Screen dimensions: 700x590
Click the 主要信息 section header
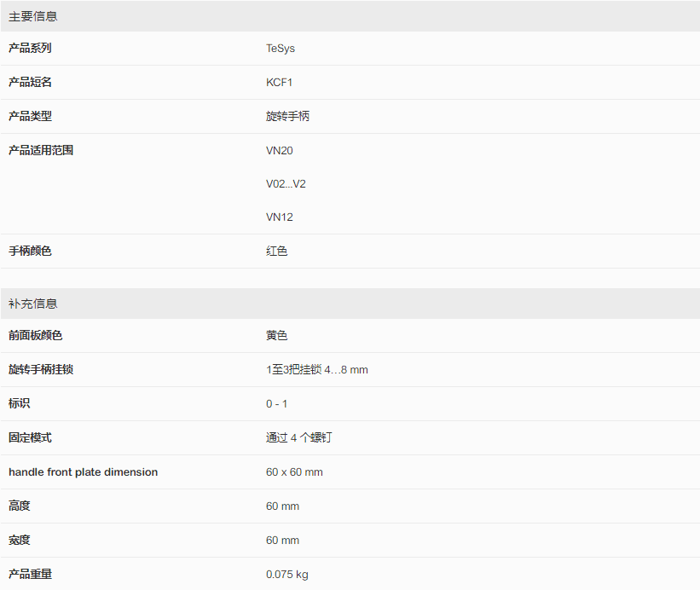tap(350, 16)
